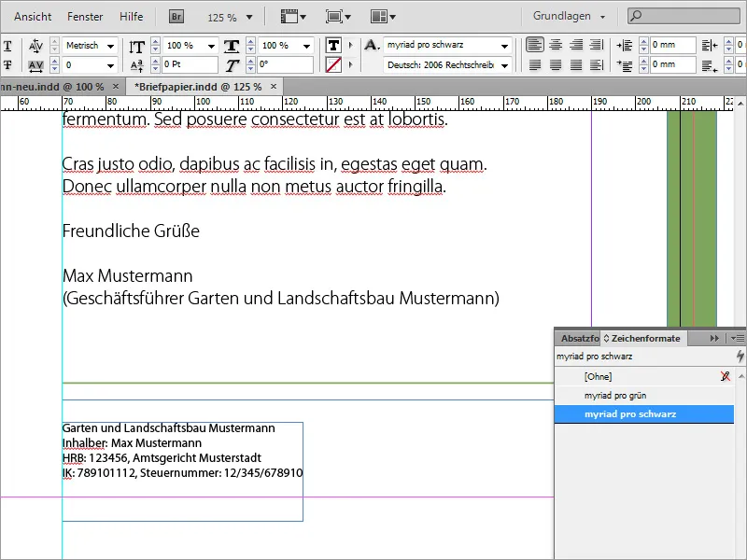
Task: Select the text fill color box
Action: click(333, 45)
